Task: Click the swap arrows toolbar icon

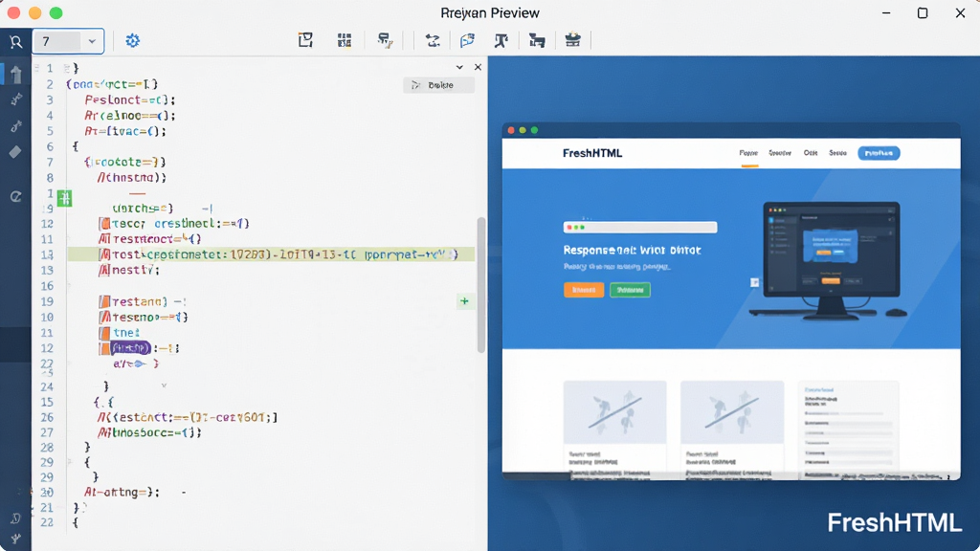Action: 433,41
